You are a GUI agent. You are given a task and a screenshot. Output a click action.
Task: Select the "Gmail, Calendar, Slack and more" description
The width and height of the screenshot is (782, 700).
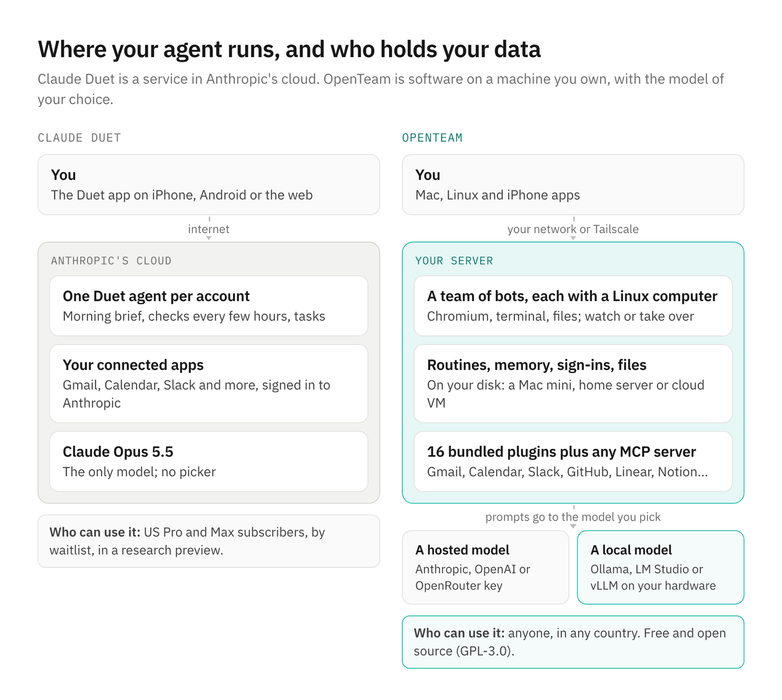(196, 394)
